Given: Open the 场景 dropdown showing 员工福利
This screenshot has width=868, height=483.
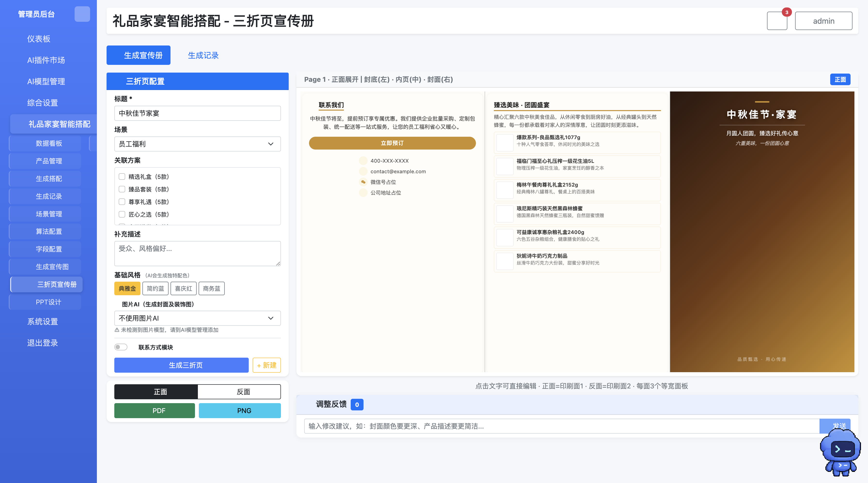Looking at the screenshot, I should (x=197, y=144).
